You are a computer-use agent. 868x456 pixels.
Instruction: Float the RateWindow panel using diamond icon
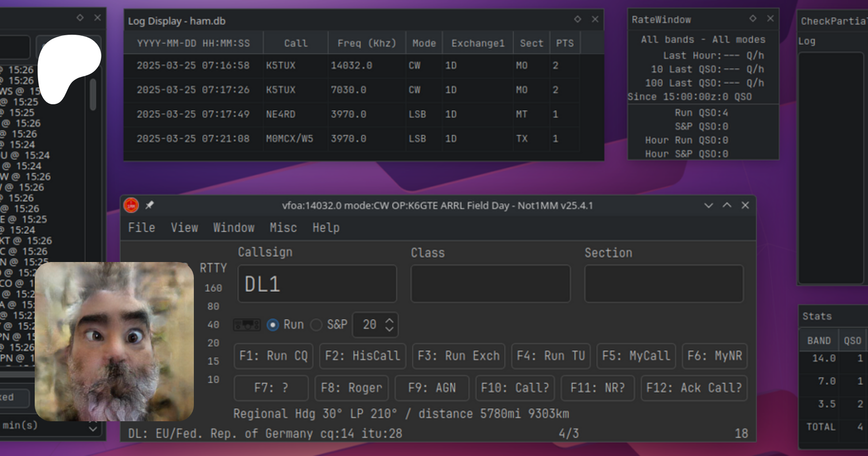(x=753, y=18)
